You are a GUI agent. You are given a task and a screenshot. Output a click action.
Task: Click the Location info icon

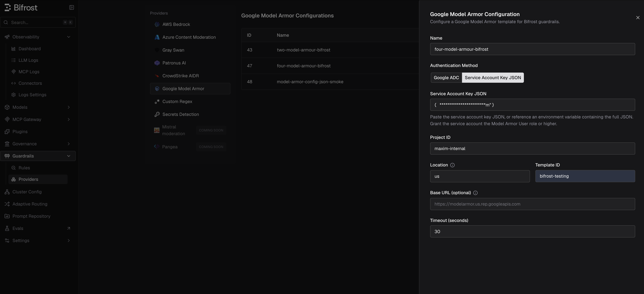pyautogui.click(x=452, y=165)
